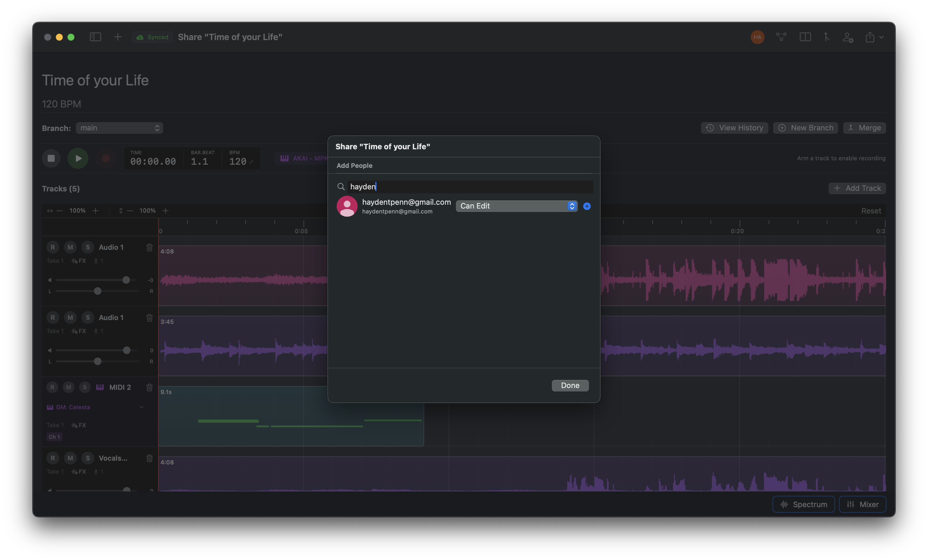Mute the first Audio 1 track

[x=70, y=247]
